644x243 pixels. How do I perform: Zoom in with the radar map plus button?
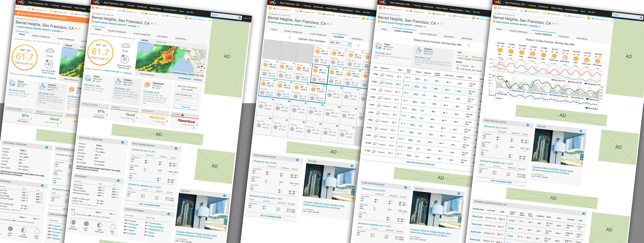click(x=202, y=66)
